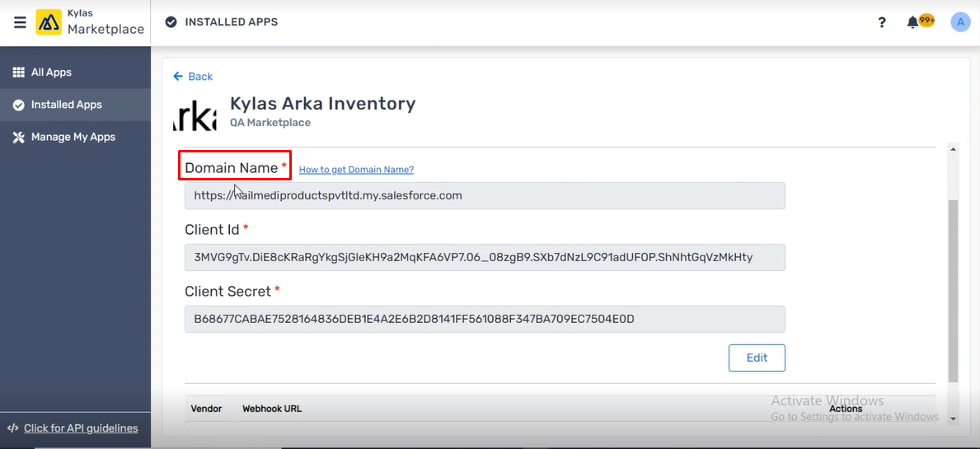Screen dimensions: 980x449
Task: Click the Domain Name input field
Action: coord(485,195)
